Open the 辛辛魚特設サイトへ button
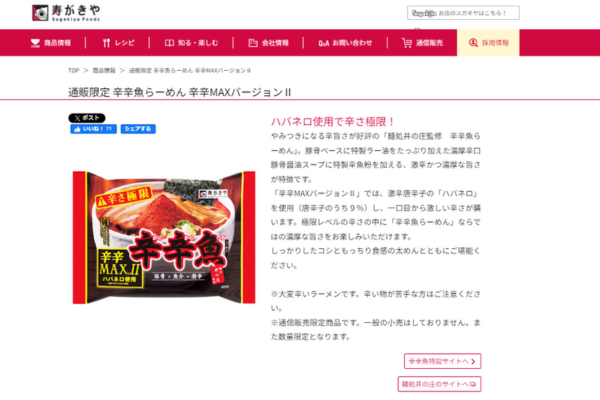 pyautogui.click(x=442, y=361)
